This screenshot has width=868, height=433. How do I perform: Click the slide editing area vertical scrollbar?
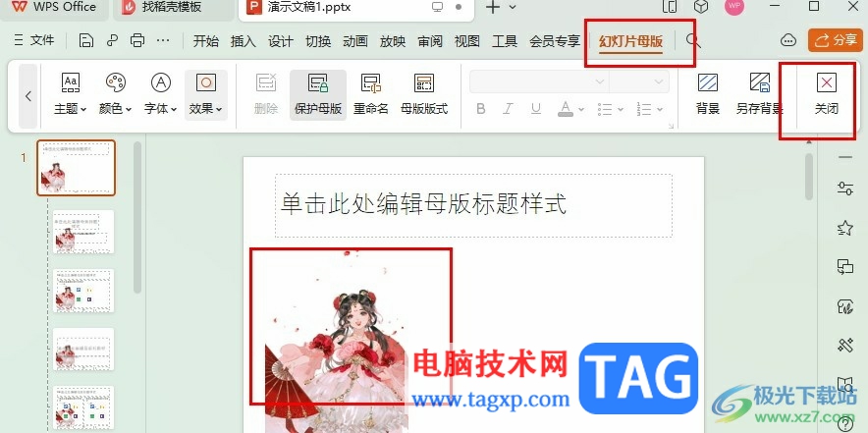(809, 177)
